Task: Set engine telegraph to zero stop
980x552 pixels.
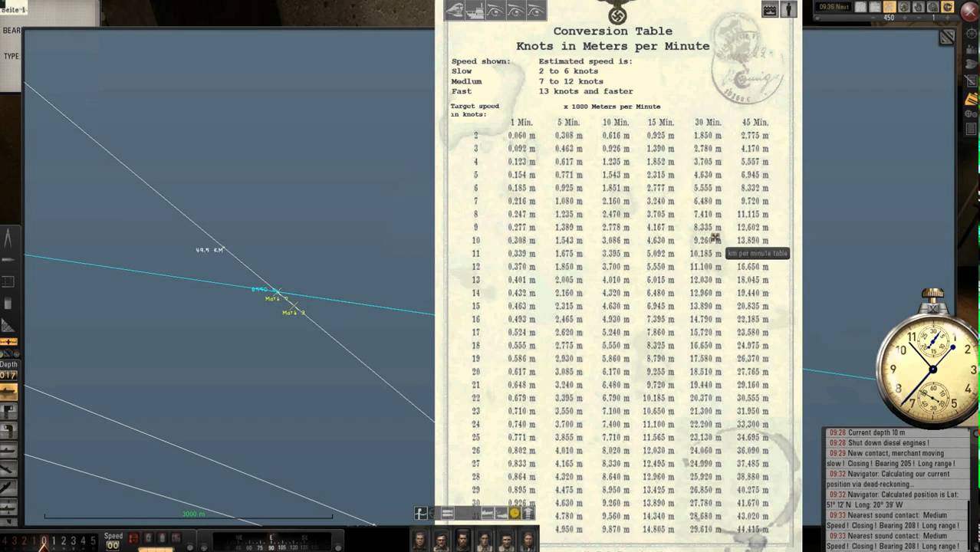Action: pyautogui.click(x=44, y=541)
